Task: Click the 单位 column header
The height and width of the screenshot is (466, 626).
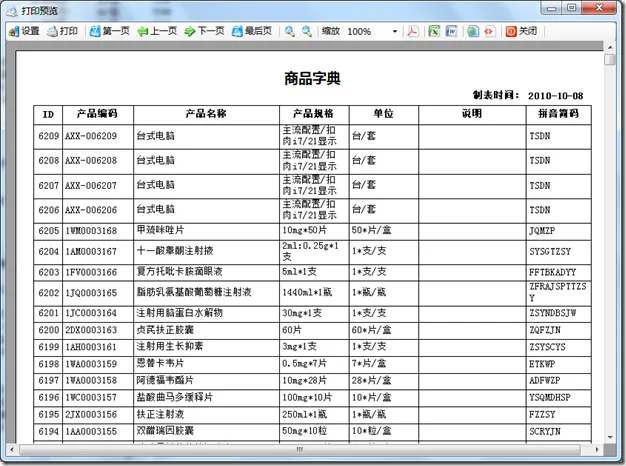Action: point(383,114)
